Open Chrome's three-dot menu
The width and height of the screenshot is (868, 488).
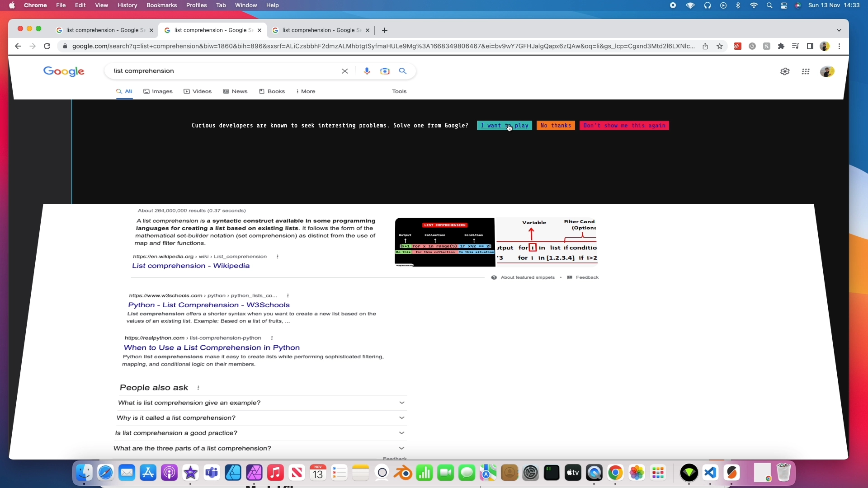pyautogui.click(x=840, y=46)
